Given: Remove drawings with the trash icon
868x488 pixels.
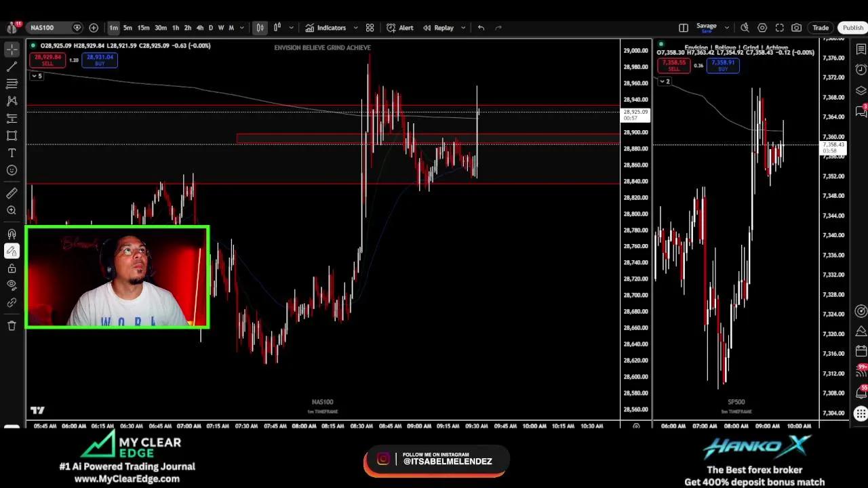Looking at the screenshot, I should pyautogui.click(x=12, y=325).
